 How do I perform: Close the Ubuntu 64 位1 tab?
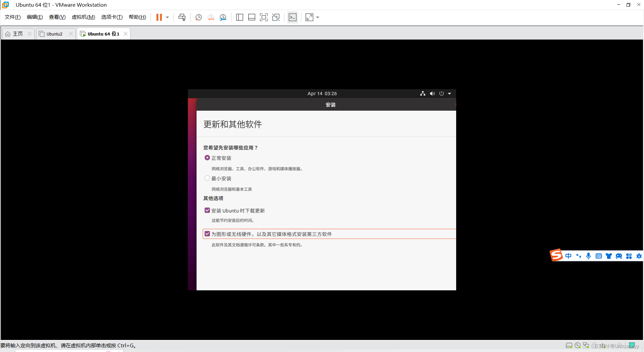click(125, 34)
